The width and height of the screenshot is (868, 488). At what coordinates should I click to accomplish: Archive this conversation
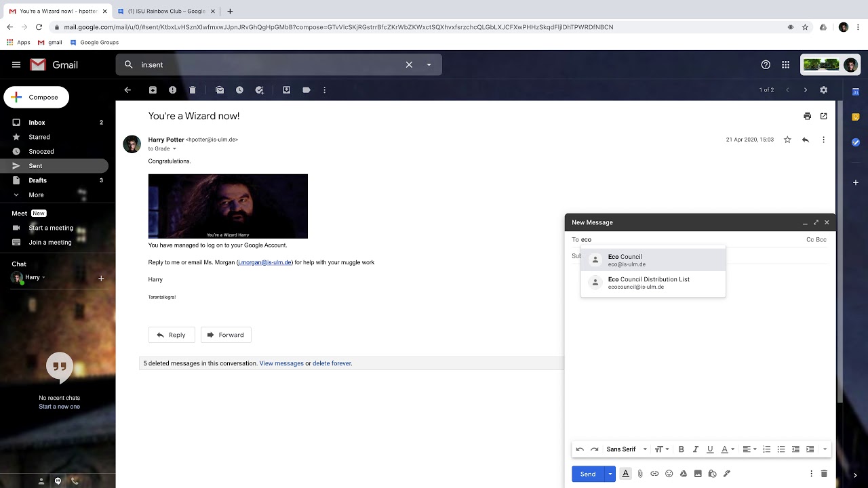(x=153, y=89)
